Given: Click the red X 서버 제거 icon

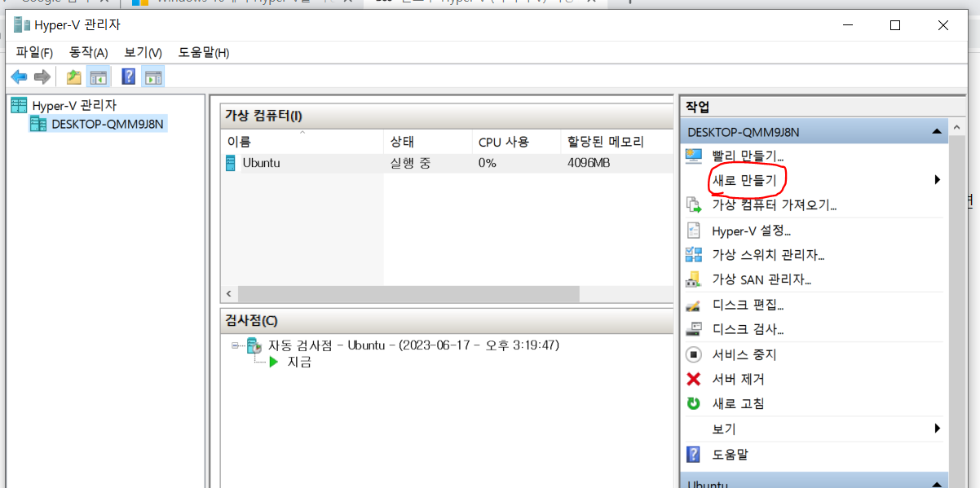Looking at the screenshot, I should [694, 379].
